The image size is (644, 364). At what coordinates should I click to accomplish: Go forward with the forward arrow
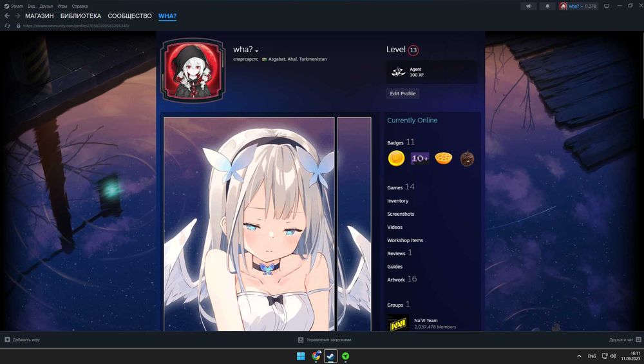pos(17,15)
